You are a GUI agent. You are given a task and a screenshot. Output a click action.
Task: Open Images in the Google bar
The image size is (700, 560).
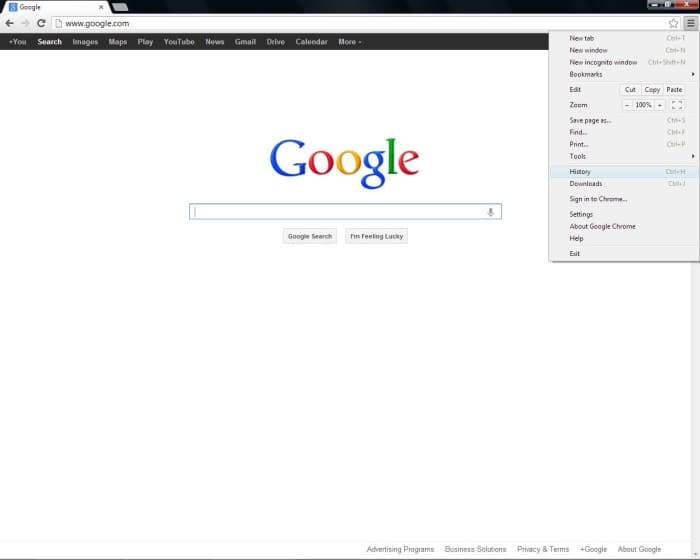tap(85, 42)
